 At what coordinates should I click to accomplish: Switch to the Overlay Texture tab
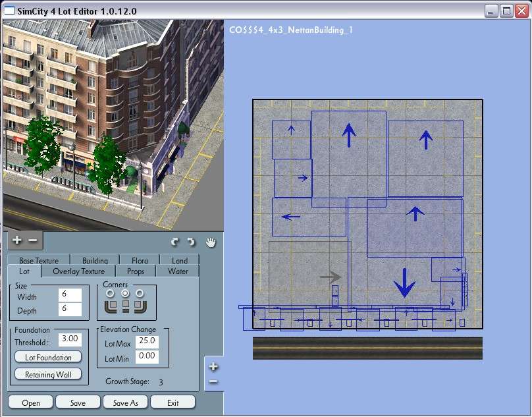tap(79, 271)
